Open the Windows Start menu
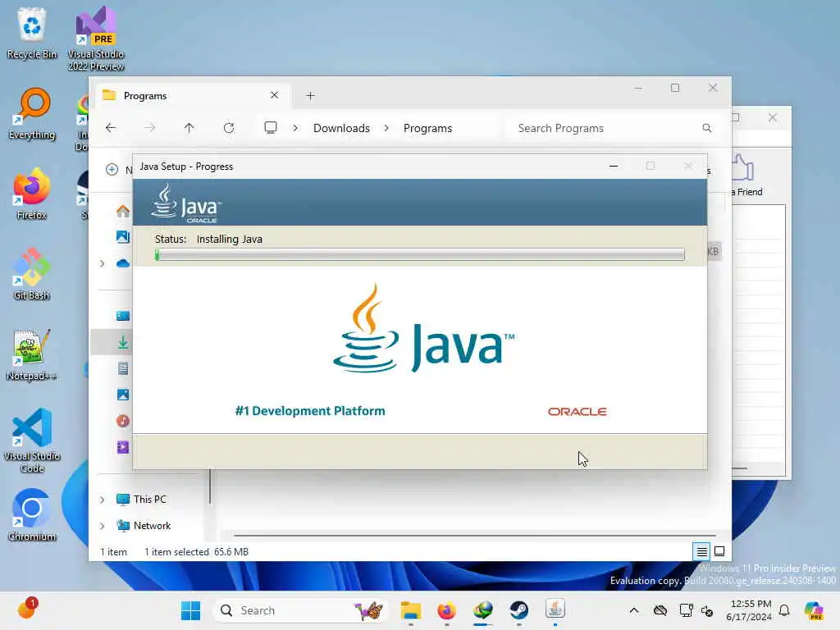This screenshot has width=840, height=630. click(x=190, y=610)
